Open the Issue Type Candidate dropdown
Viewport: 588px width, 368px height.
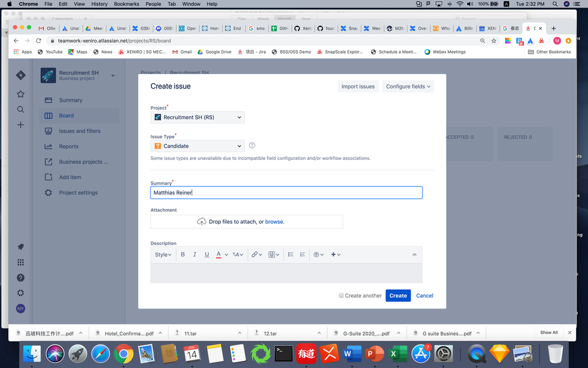197,146
